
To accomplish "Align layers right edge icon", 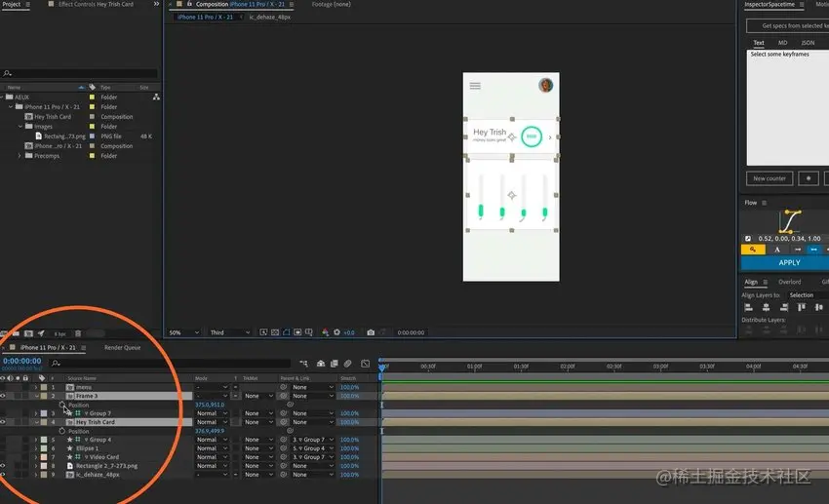I will click(x=784, y=307).
